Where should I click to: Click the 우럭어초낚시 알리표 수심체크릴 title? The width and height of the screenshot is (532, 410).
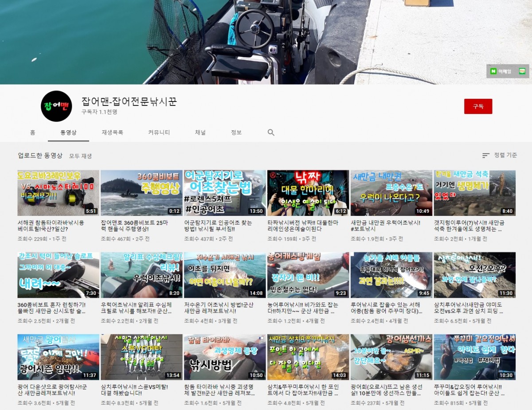click(137, 308)
